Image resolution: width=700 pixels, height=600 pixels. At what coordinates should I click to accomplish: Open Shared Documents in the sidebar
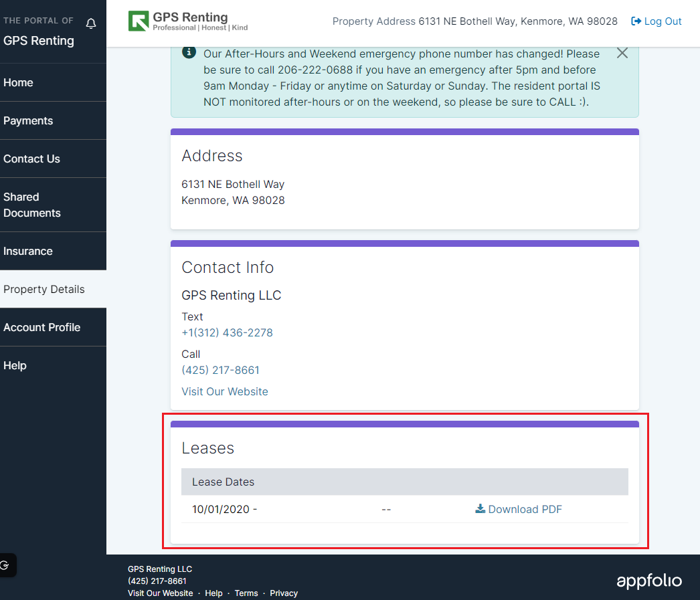click(53, 205)
